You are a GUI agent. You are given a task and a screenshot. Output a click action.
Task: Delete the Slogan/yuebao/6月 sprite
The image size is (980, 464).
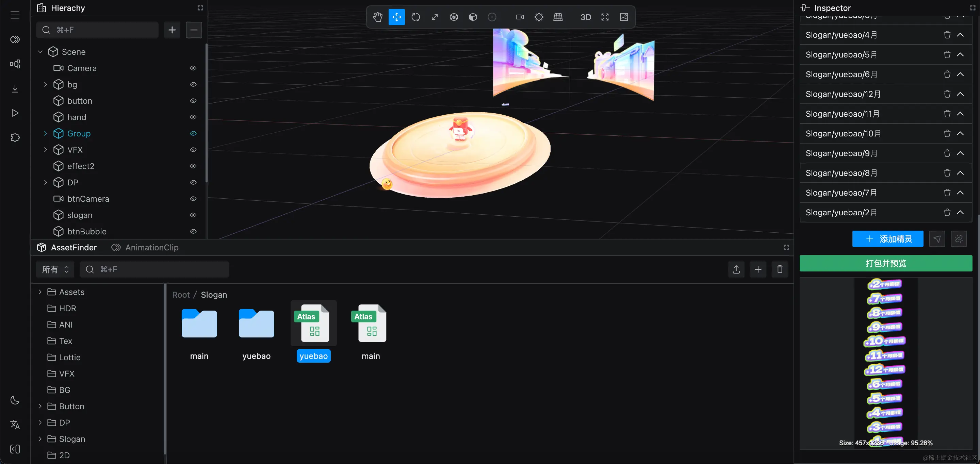(947, 74)
